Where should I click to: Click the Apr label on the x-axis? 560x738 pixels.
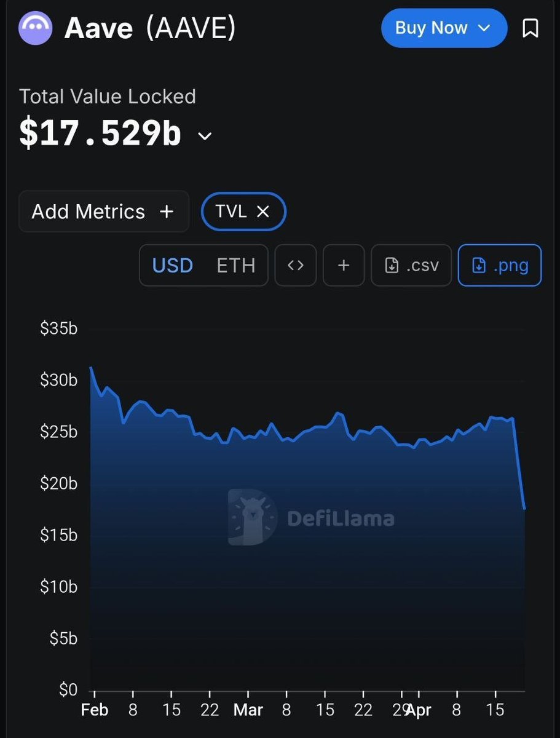(419, 710)
